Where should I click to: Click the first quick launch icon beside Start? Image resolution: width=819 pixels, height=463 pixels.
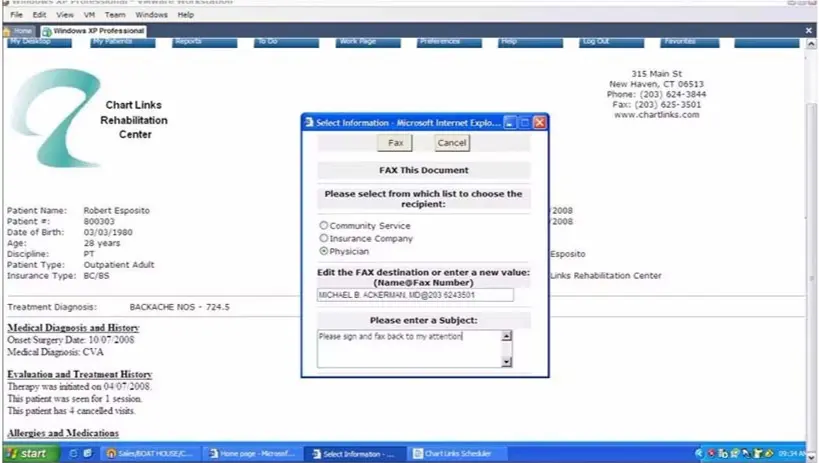(x=74, y=453)
